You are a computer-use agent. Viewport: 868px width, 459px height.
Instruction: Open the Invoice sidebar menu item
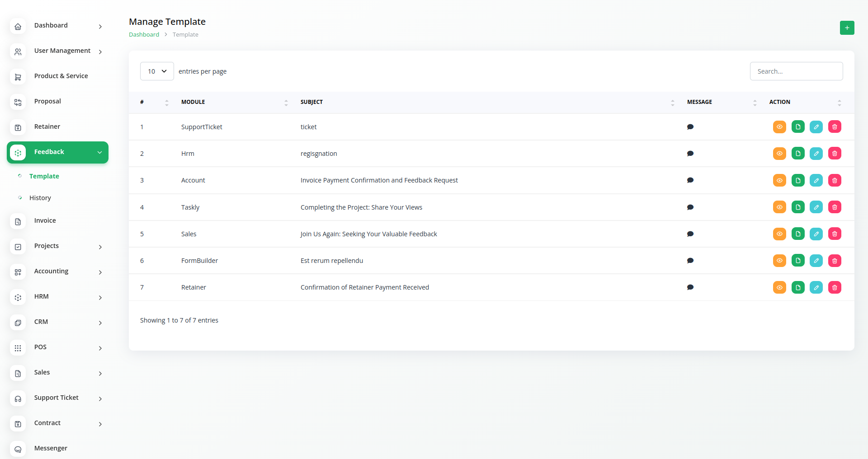pos(45,221)
